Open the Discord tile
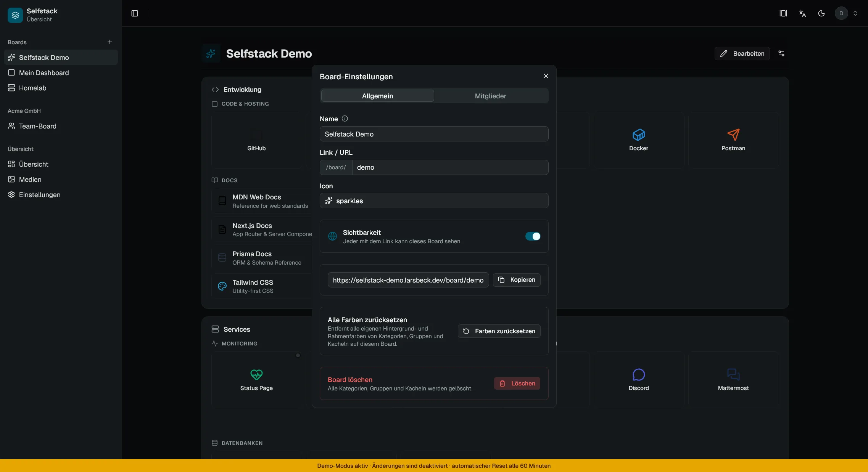This screenshot has height=472, width=868. (639, 380)
